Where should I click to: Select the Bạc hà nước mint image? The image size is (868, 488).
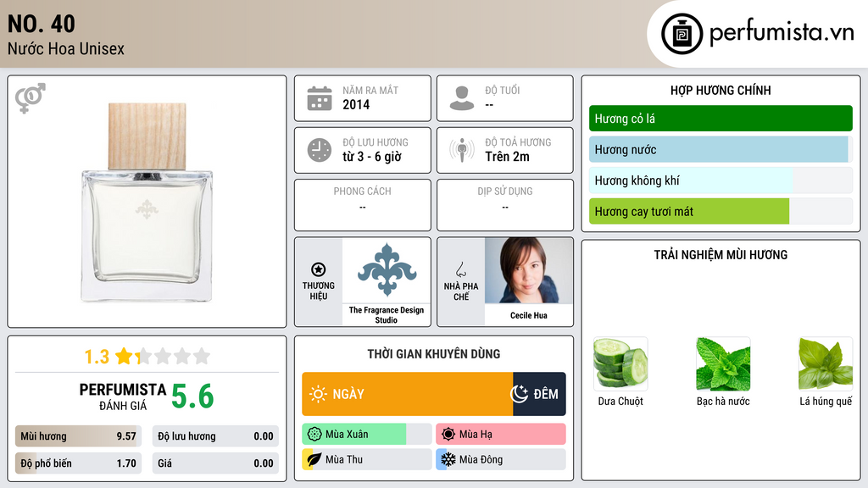(723, 363)
